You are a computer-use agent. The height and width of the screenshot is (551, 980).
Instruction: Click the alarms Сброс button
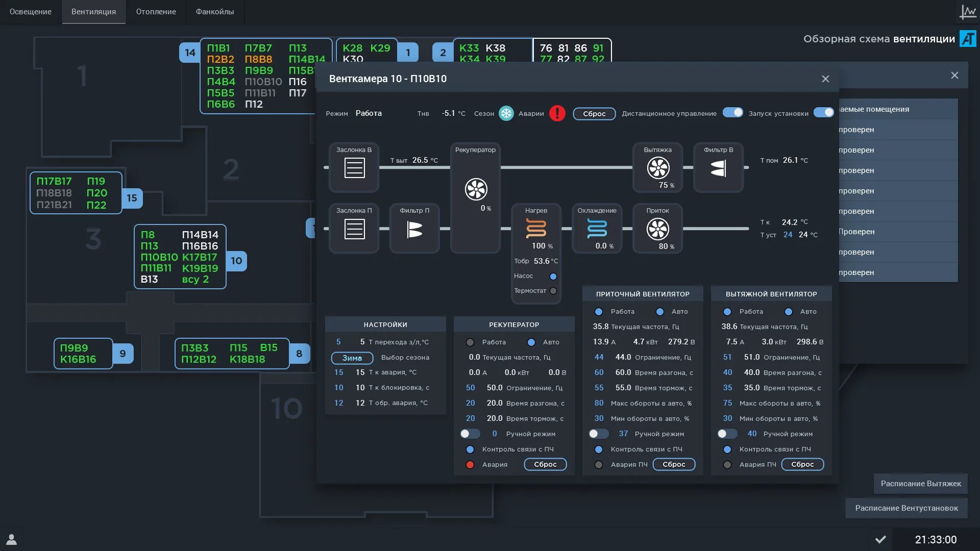pos(594,114)
